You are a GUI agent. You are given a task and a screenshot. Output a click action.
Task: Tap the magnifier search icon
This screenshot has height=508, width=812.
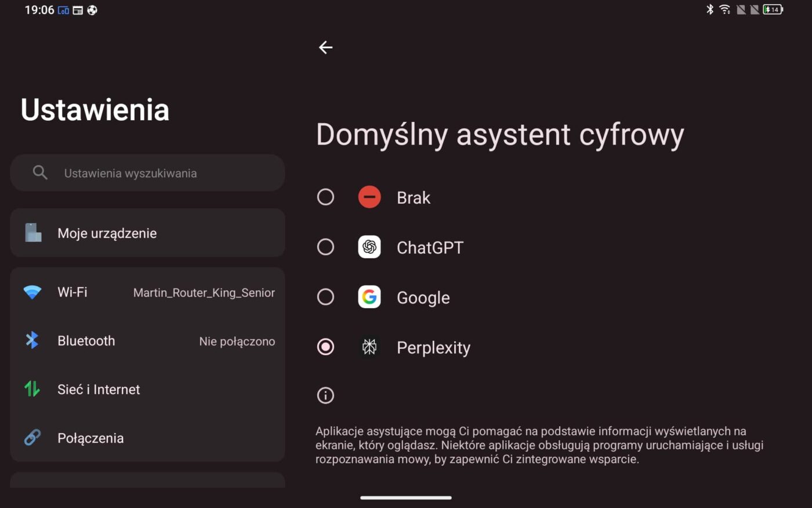40,172
